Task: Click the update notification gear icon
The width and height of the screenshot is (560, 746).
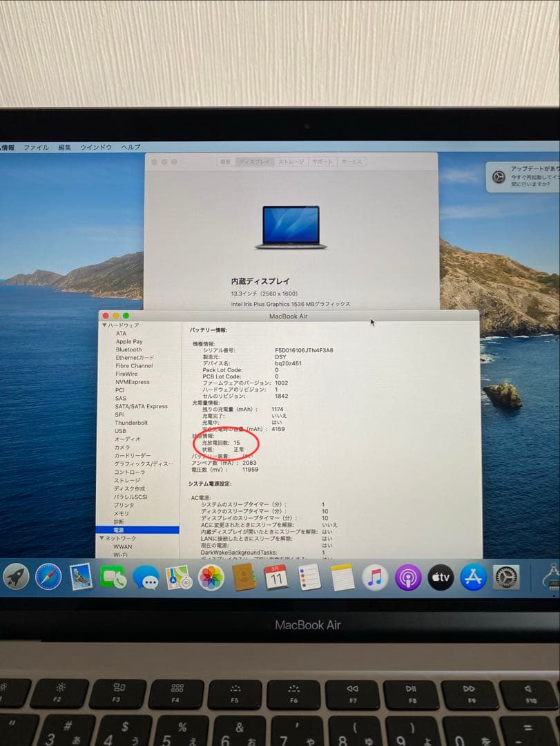Action: click(499, 177)
